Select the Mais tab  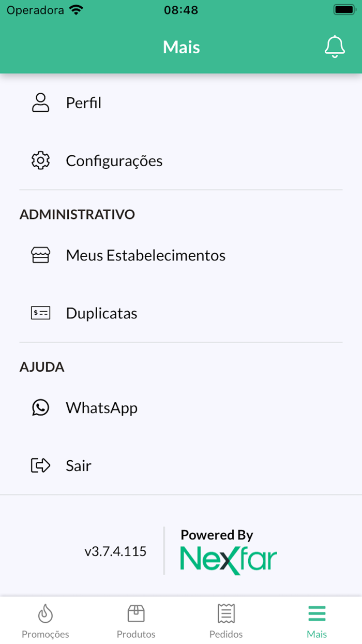316,621
